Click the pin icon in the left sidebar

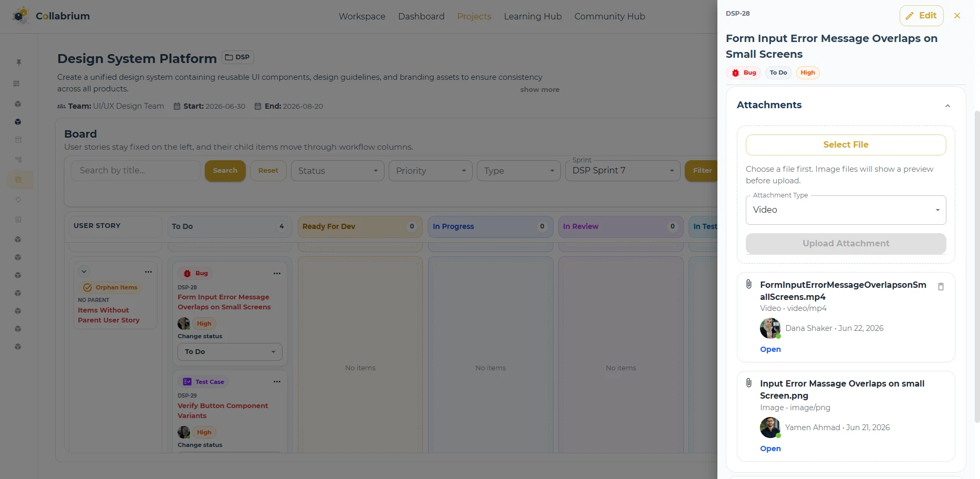point(19,63)
